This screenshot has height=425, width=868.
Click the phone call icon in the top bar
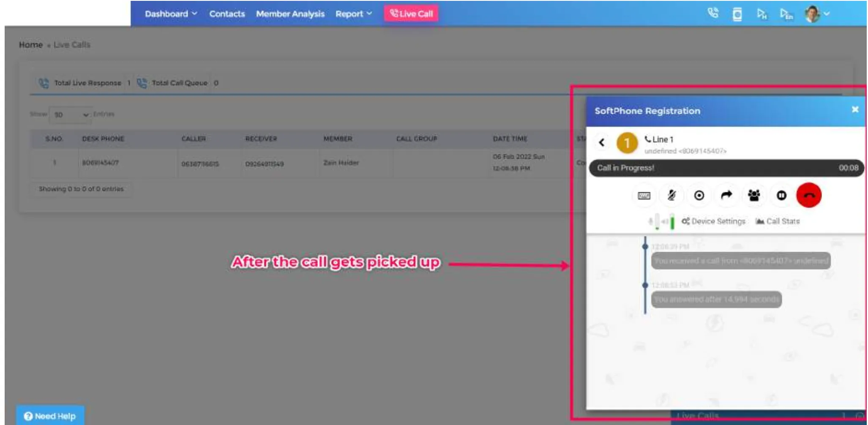713,14
